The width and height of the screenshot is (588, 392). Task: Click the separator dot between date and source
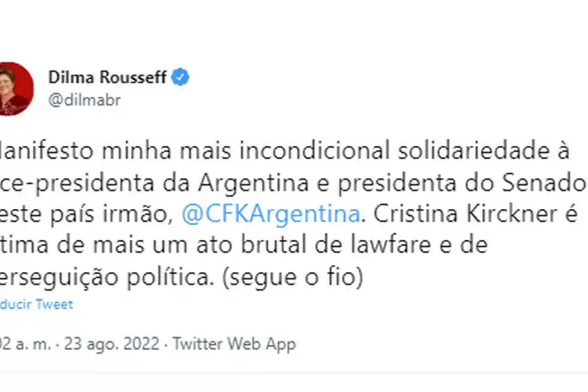[x=167, y=343]
